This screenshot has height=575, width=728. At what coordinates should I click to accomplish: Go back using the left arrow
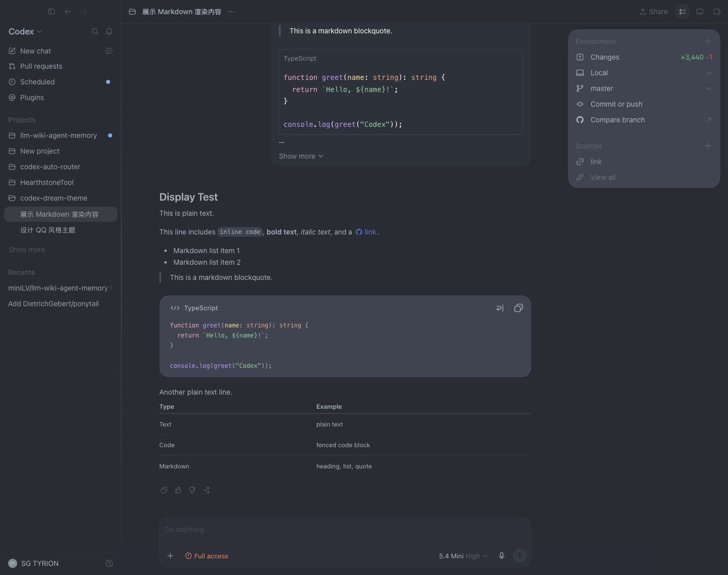(68, 12)
